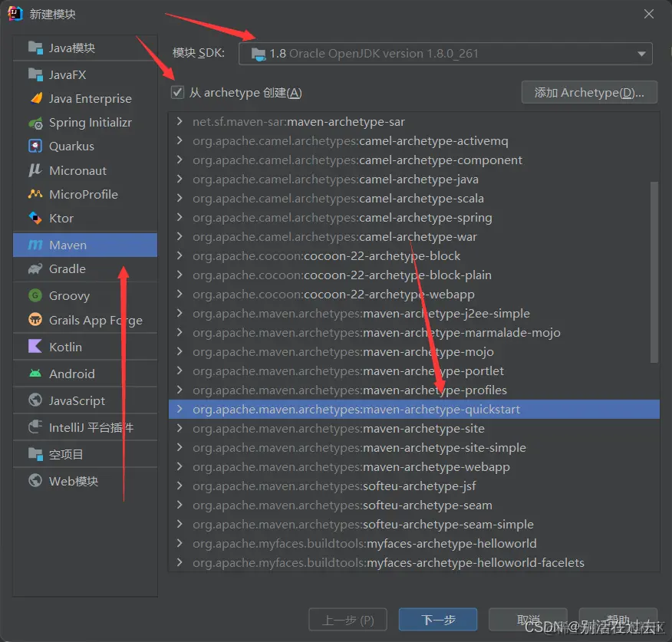The image size is (672, 642).
Task: Expand maven-archetype-quickstart node
Action: point(180,410)
